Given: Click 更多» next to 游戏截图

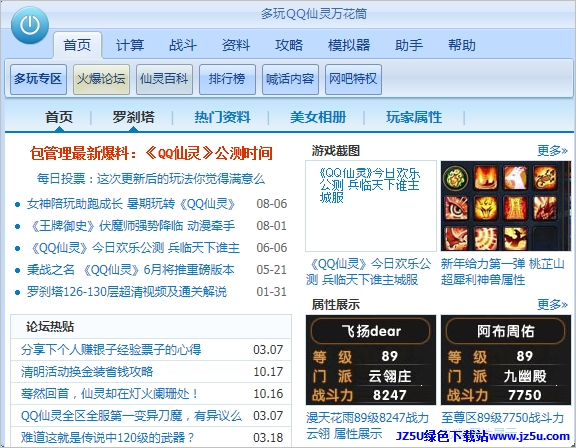Looking at the screenshot, I should click(552, 151).
